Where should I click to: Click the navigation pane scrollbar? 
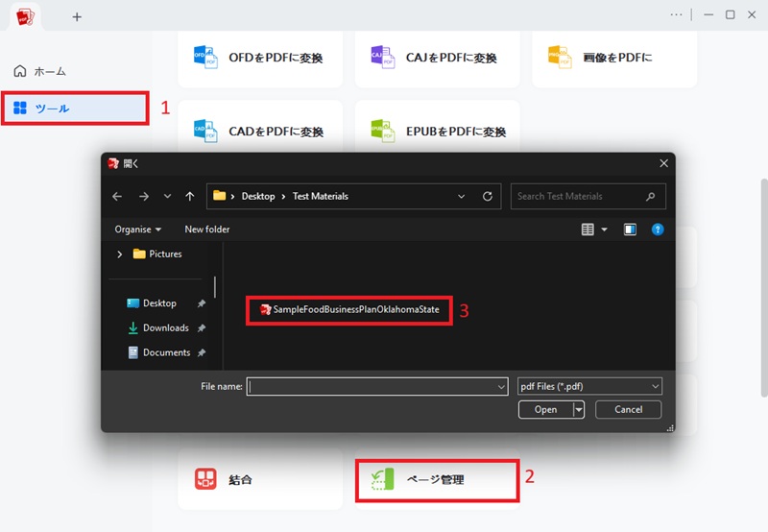(x=215, y=288)
